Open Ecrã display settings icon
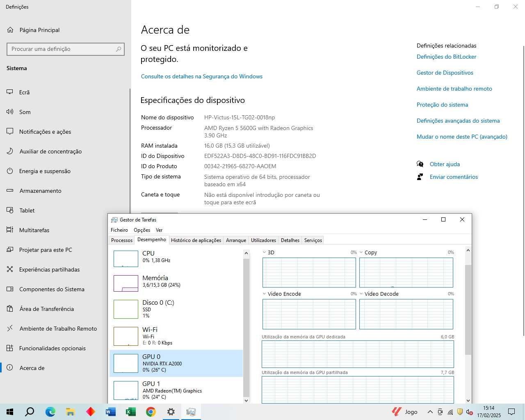Viewport: 525px width, 420px height. pos(10,92)
